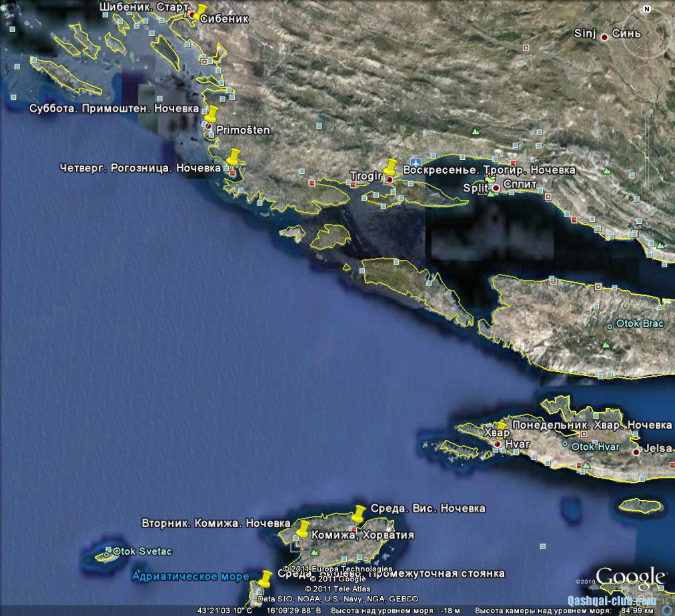The width and height of the screenshot is (675, 616).
Task: Click the Хвар Monday pushpin
Action: [x=500, y=425]
